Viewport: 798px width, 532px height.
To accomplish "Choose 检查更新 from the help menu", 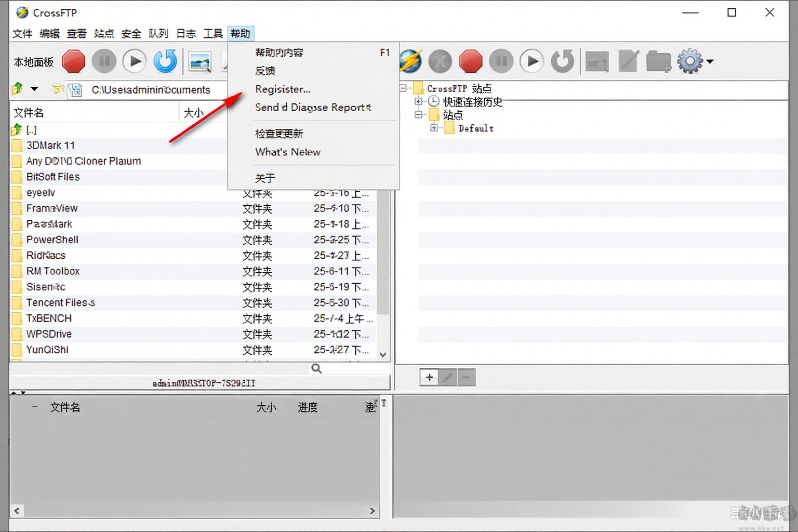I will (x=313, y=134).
